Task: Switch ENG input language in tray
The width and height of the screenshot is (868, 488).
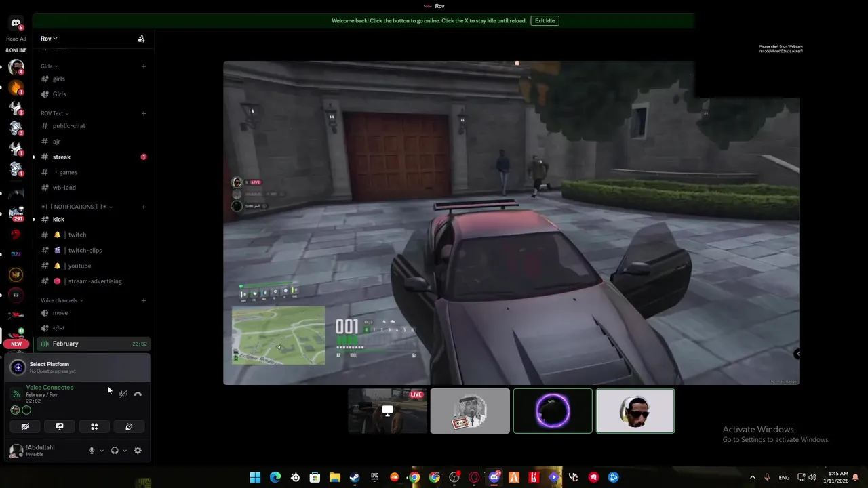Action: click(x=784, y=477)
